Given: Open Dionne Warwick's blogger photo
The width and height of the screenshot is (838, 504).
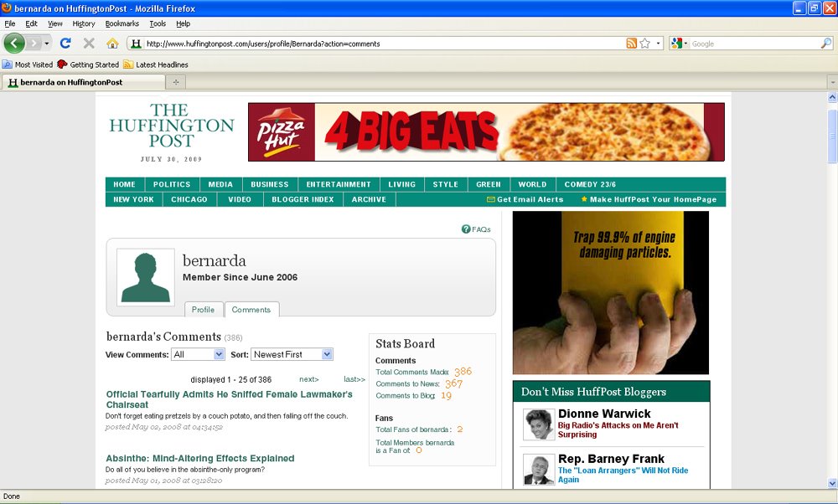Looking at the screenshot, I should (x=539, y=424).
